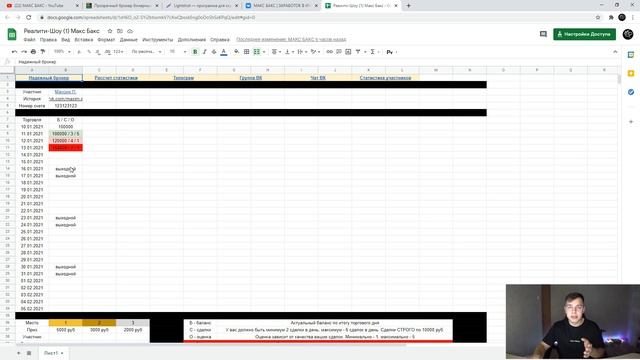
Task: Open the font size dropdown
Action: [x=178, y=52]
